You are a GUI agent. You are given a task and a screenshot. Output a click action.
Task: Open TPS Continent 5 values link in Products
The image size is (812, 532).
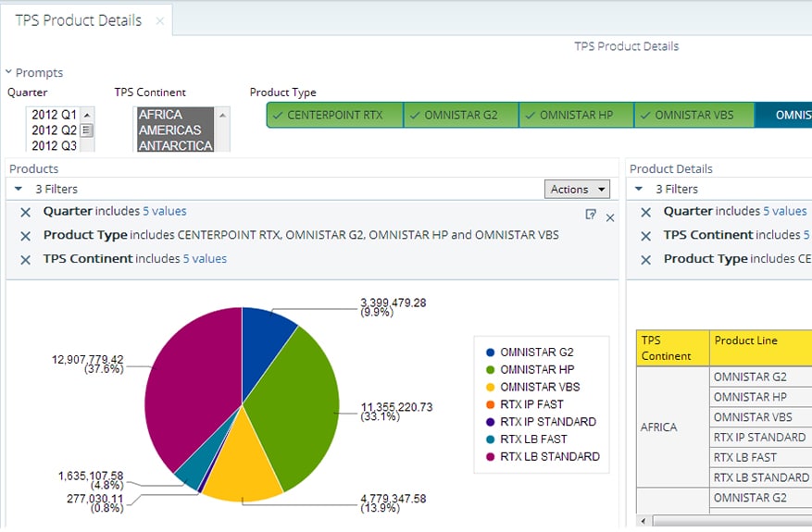pyautogui.click(x=205, y=259)
